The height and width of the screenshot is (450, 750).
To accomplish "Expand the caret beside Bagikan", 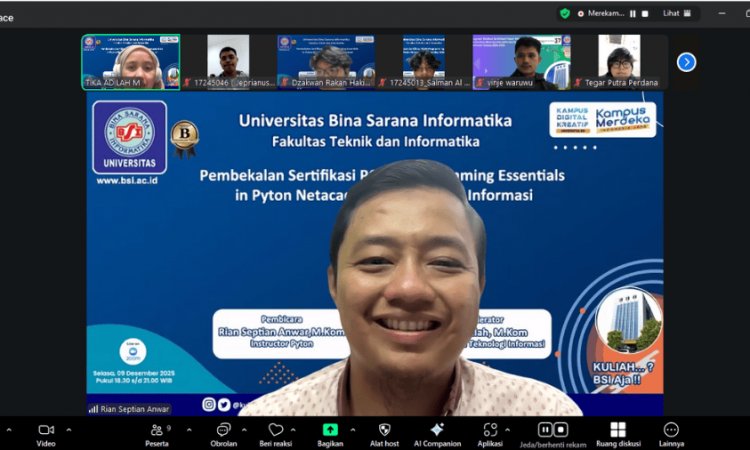I will pos(353,430).
